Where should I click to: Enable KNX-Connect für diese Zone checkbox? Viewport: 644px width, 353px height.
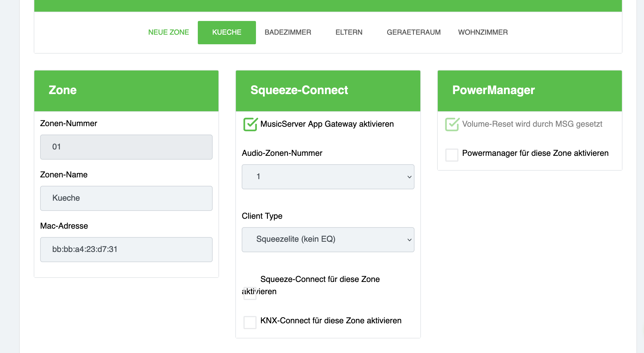pyautogui.click(x=250, y=322)
